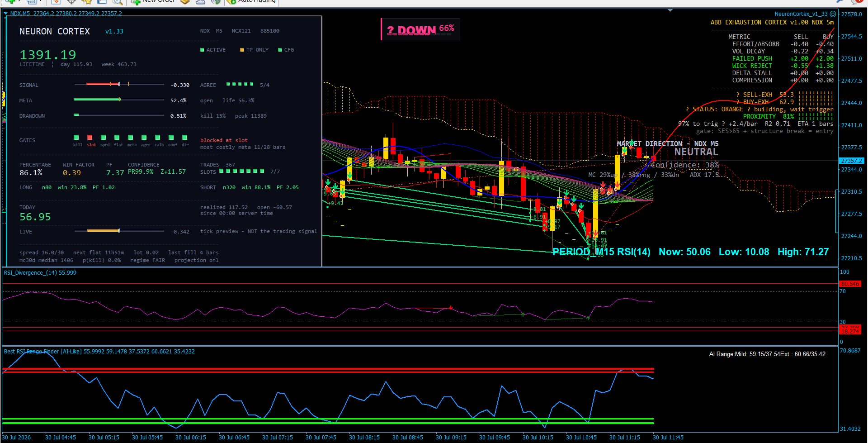Click the red slot gate indicator

[x=90, y=138]
